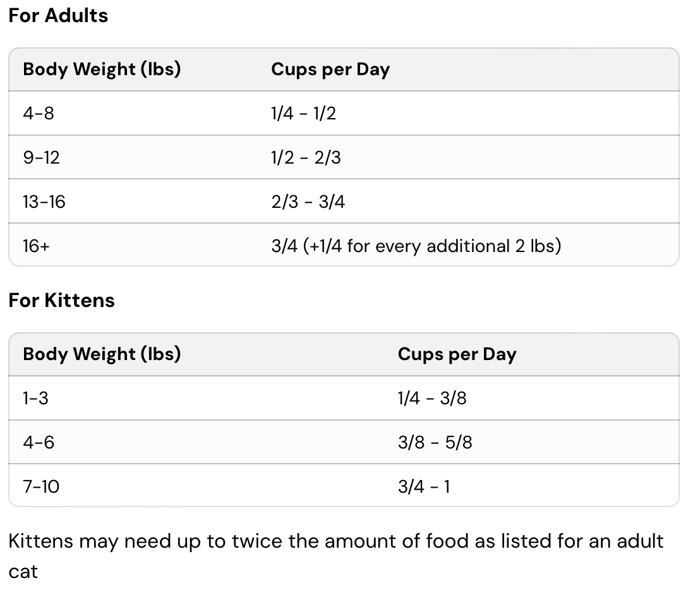The height and width of the screenshot is (590, 700).
Task: Click '3/4 (+1/4 for every additional 2 lbs)'
Action: (416, 245)
